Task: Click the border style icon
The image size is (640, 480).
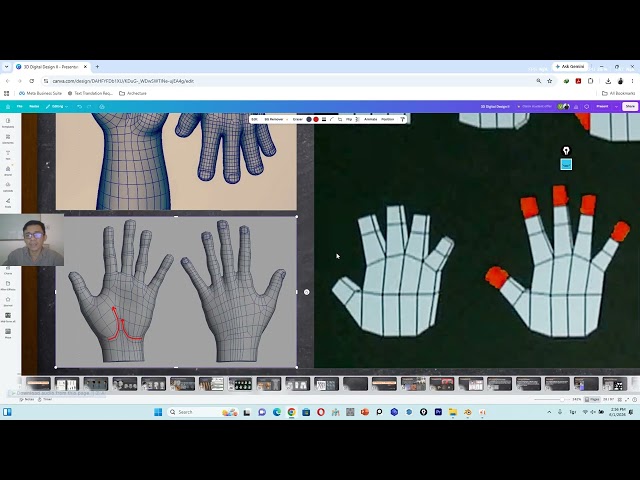Action: (x=324, y=119)
